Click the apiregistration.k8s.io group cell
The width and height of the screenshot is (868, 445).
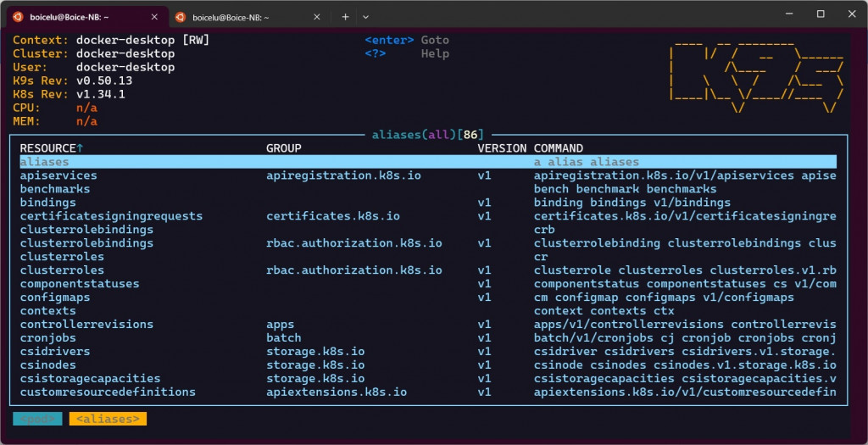point(343,175)
